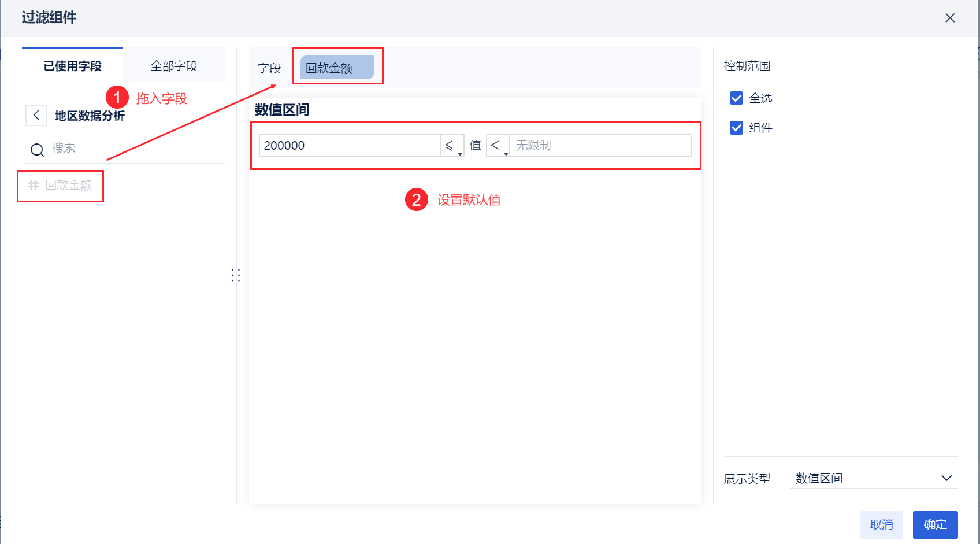This screenshot has width=980, height=544.
Task: Open the lower bound ≤ operator dropdown
Action: click(x=452, y=146)
